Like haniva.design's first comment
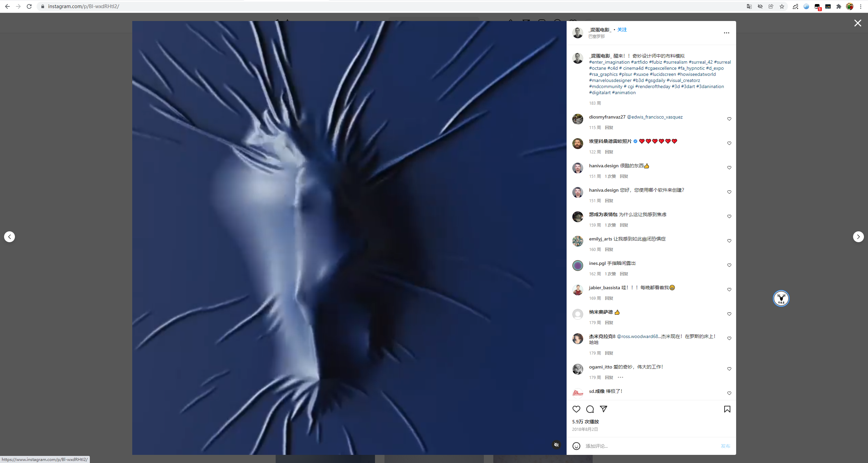The image size is (868, 463). pyautogui.click(x=729, y=168)
